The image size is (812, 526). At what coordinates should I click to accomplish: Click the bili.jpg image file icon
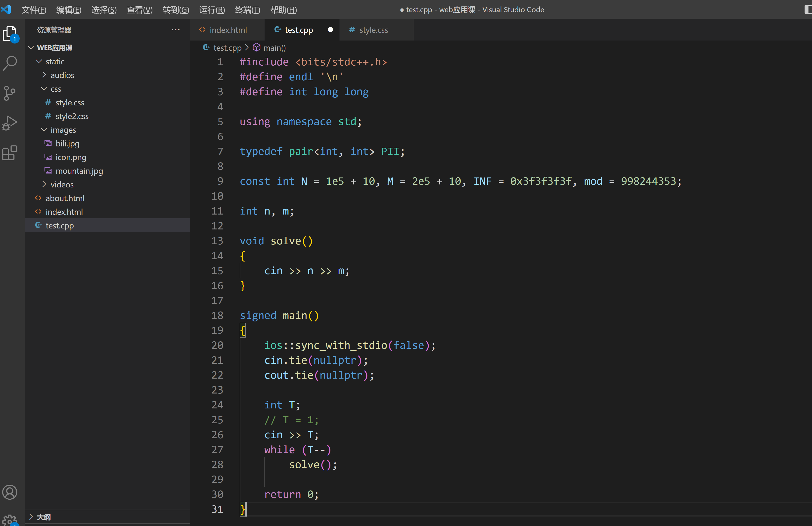click(x=48, y=143)
